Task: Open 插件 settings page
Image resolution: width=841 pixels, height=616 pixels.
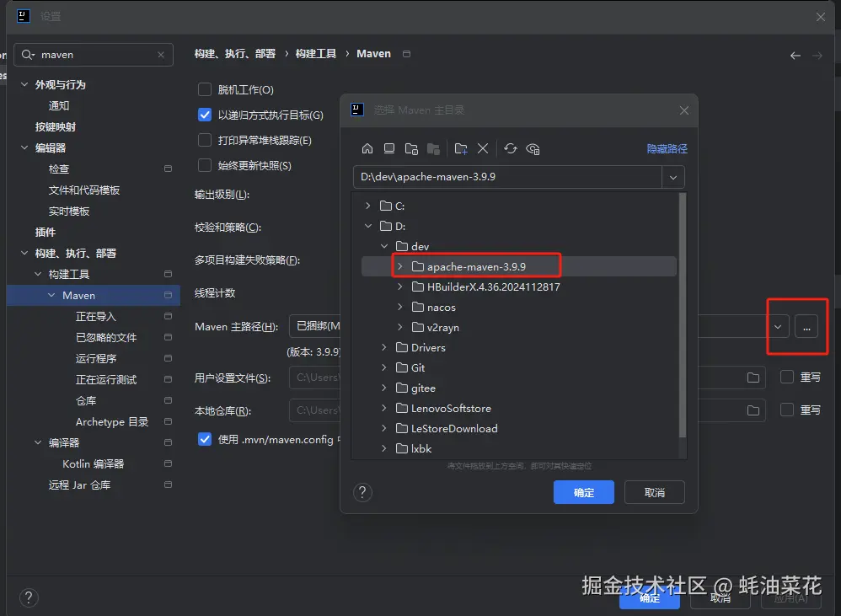Action: point(45,232)
